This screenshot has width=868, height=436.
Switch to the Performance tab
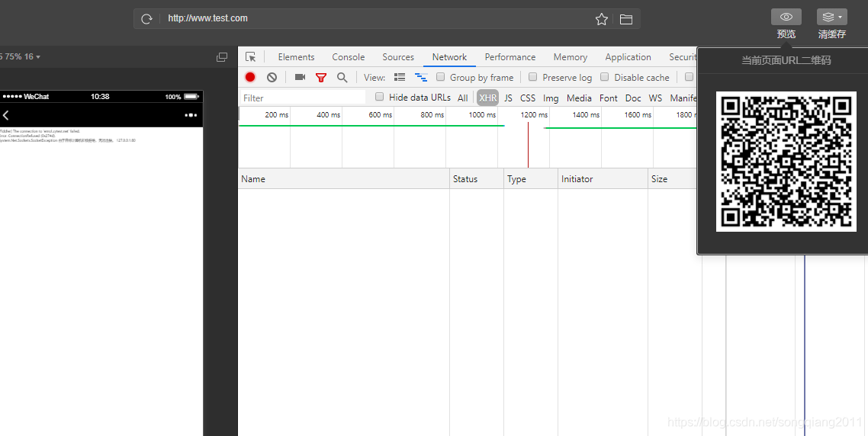coord(510,57)
